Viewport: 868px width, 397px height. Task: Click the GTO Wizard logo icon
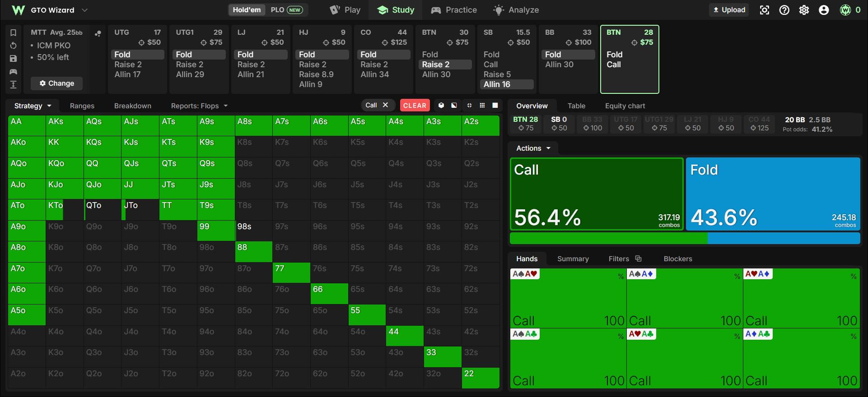click(18, 10)
